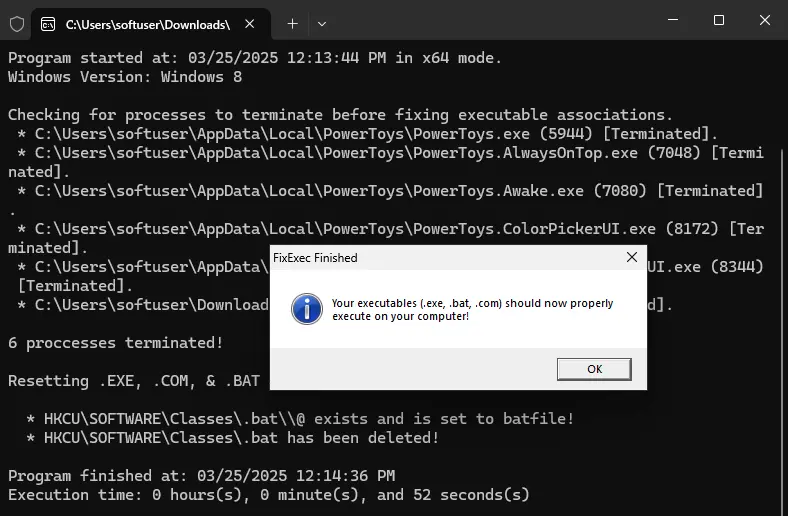788x516 pixels.
Task: Close the FixExec Finished dialog with X
Action: (632, 257)
